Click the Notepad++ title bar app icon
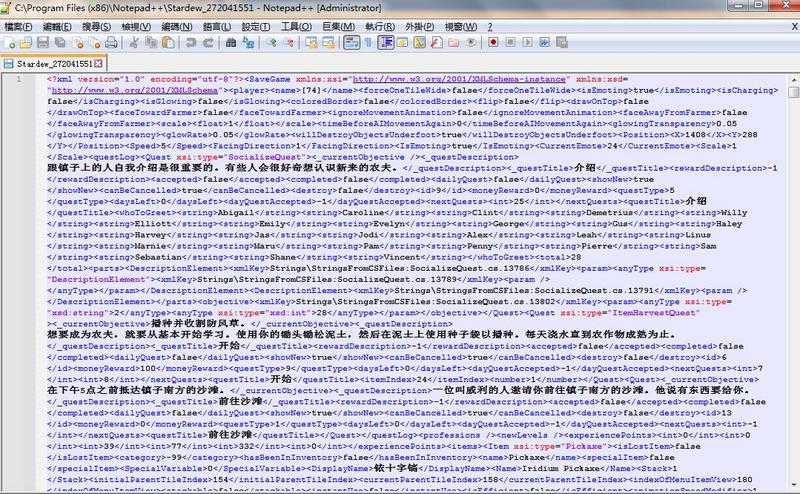This screenshot has width=800, height=494. coord(6,7)
